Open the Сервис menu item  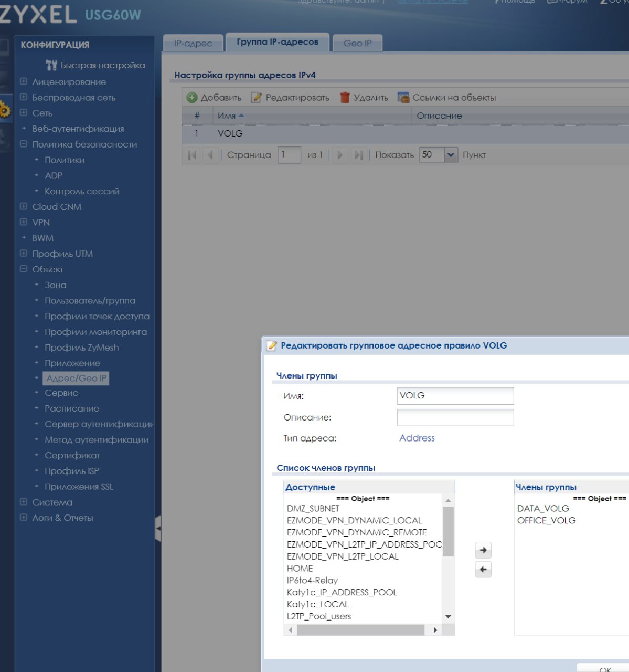tap(61, 393)
